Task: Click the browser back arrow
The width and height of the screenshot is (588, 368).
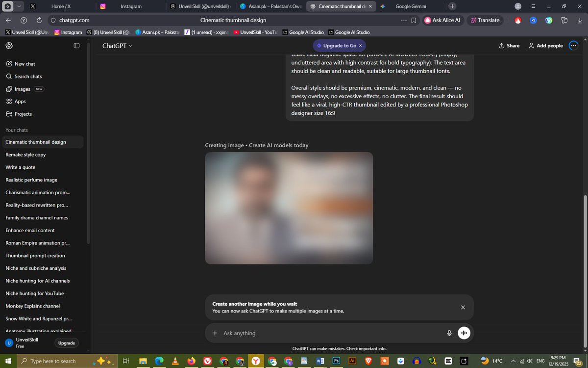Action: 8,21
